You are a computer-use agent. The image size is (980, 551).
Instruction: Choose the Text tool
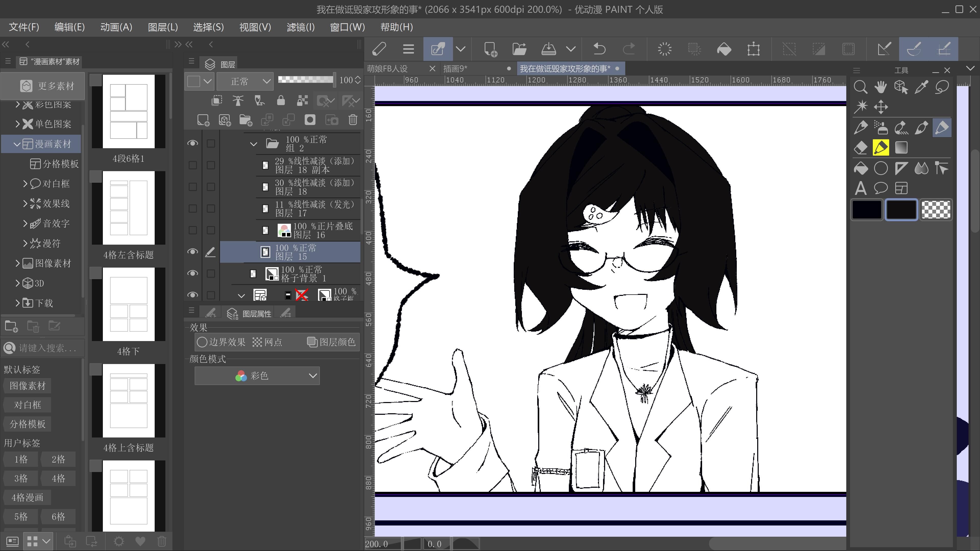coord(860,188)
